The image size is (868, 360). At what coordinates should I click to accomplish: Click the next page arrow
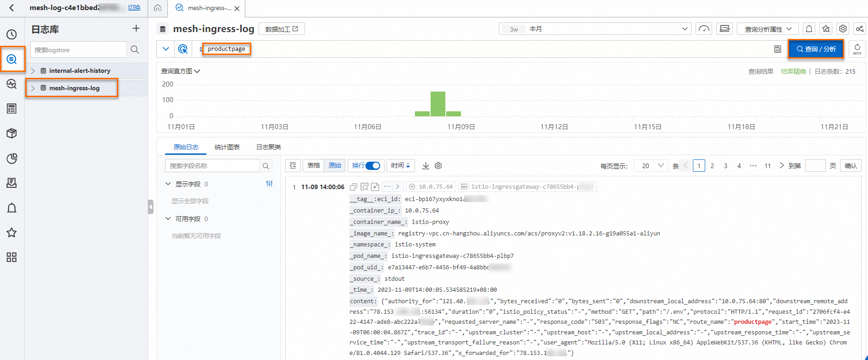point(782,165)
